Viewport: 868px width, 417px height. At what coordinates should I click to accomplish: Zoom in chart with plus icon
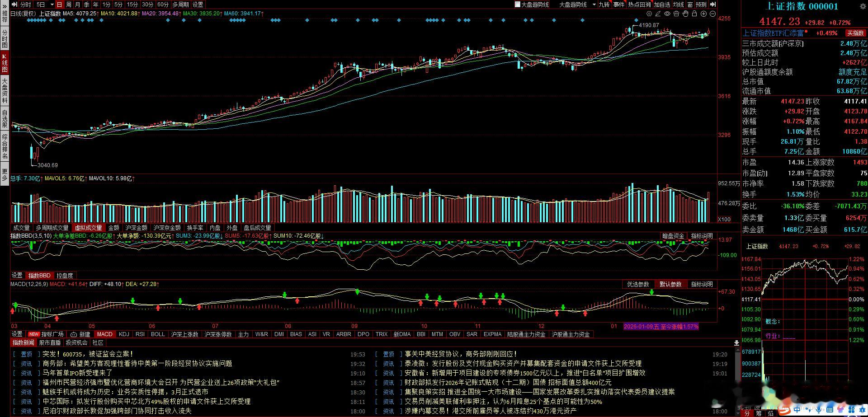(703, 14)
